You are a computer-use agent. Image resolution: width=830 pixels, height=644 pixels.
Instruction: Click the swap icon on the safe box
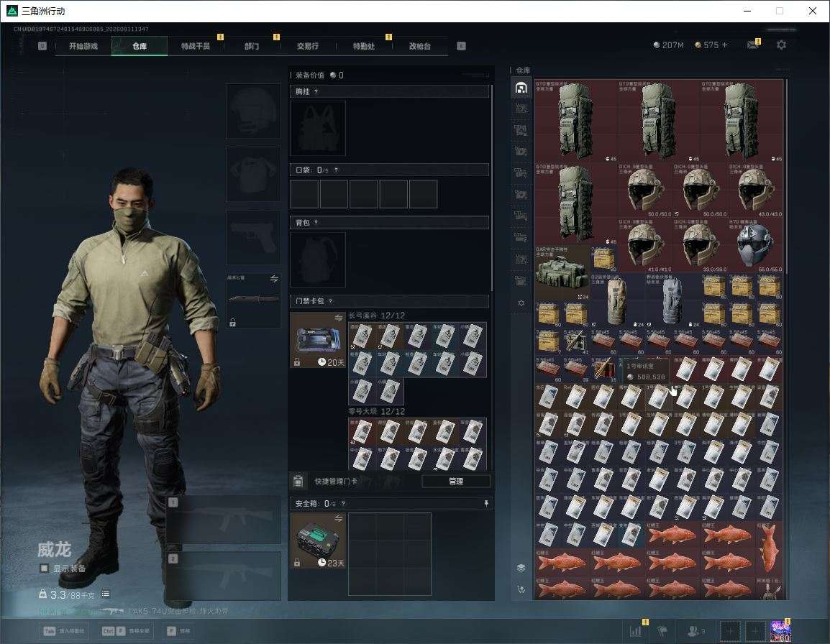point(338,519)
